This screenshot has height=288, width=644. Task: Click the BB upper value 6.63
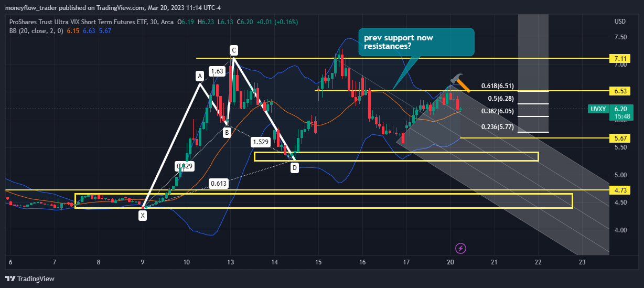89,31
